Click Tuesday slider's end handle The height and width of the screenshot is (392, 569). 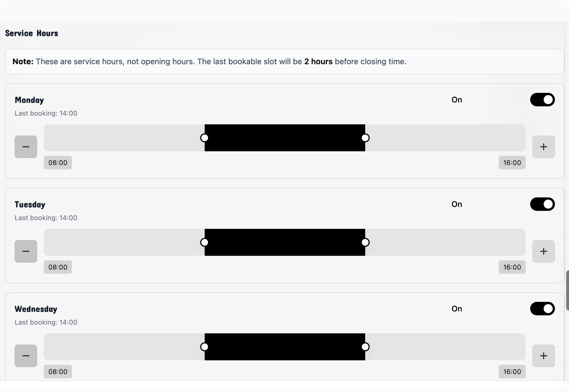pos(365,242)
